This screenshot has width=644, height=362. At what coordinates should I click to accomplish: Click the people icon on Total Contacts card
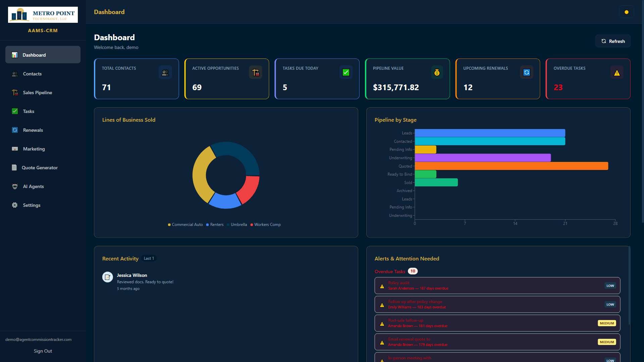(165, 72)
